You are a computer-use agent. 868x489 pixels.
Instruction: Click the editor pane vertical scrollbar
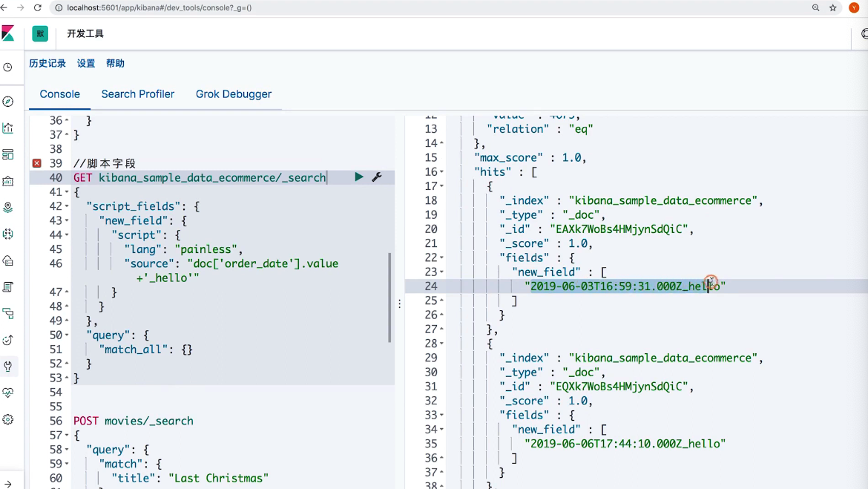tap(389, 297)
